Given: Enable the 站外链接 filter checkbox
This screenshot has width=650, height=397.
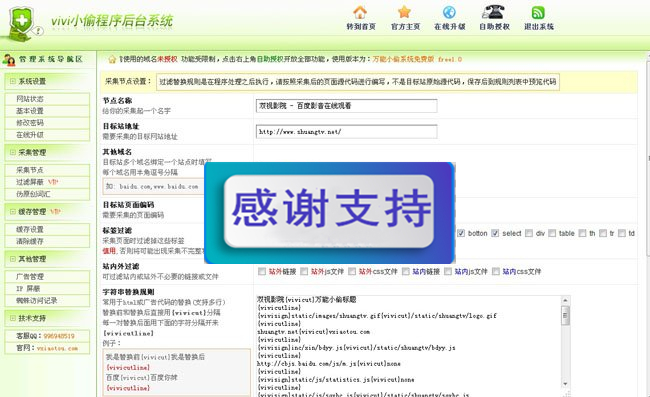Looking at the screenshot, I should coord(262,271).
